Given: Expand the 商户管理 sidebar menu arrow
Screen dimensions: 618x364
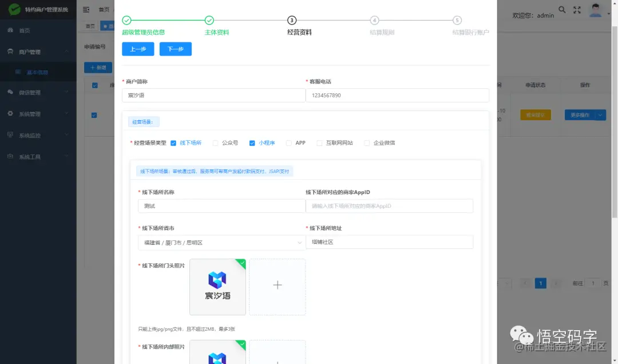Looking at the screenshot, I should [66, 52].
